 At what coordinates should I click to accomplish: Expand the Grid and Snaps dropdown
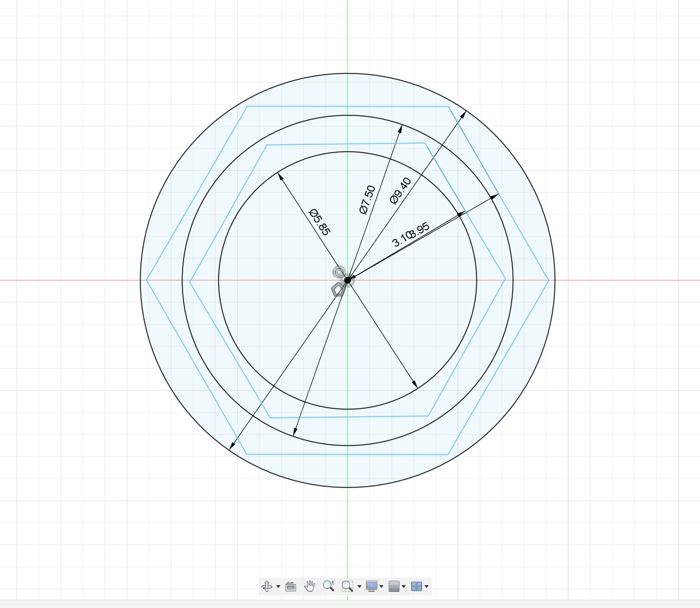tap(404, 586)
